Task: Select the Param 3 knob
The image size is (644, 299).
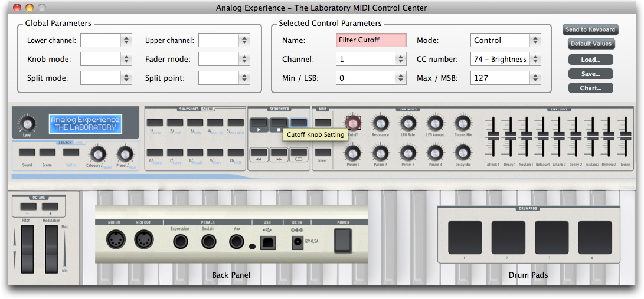Action: coord(408,153)
